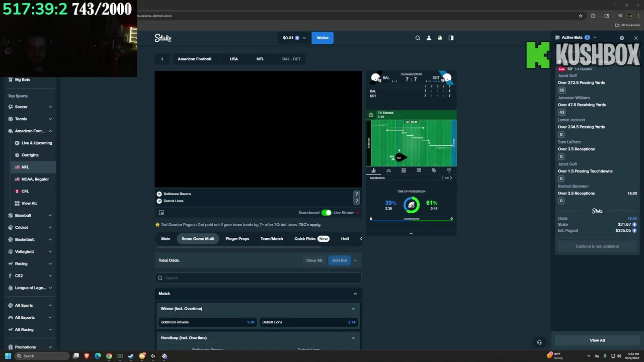Click Clear All in bet builder
The height and width of the screenshot is (362, 644).
click(x=314, y=260)
